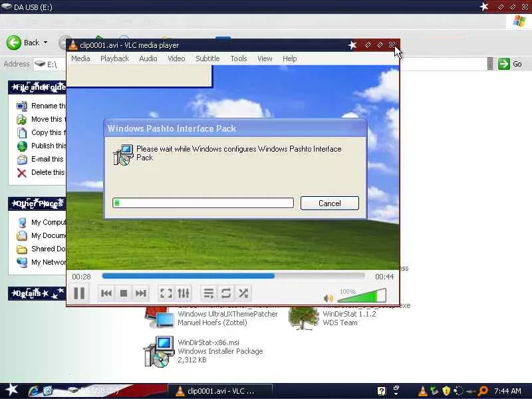Toggle loop mode in VLC

tap(226, 293)
